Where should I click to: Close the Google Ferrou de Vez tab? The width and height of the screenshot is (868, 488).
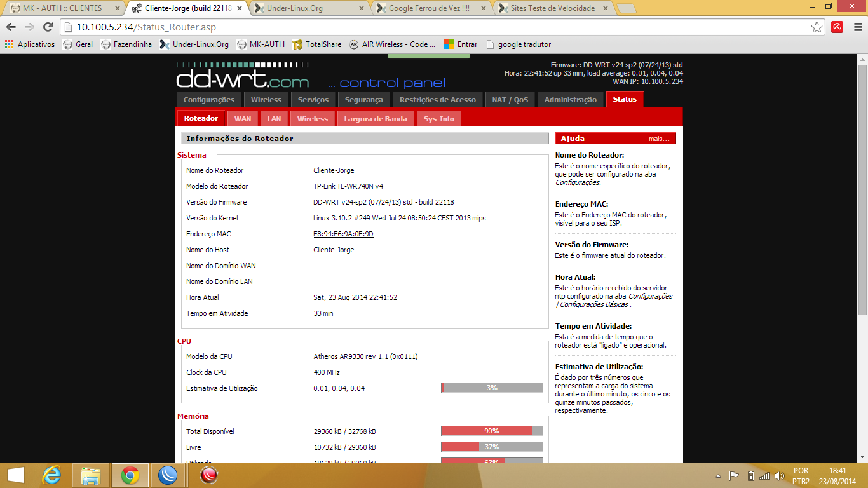(484, 8)
